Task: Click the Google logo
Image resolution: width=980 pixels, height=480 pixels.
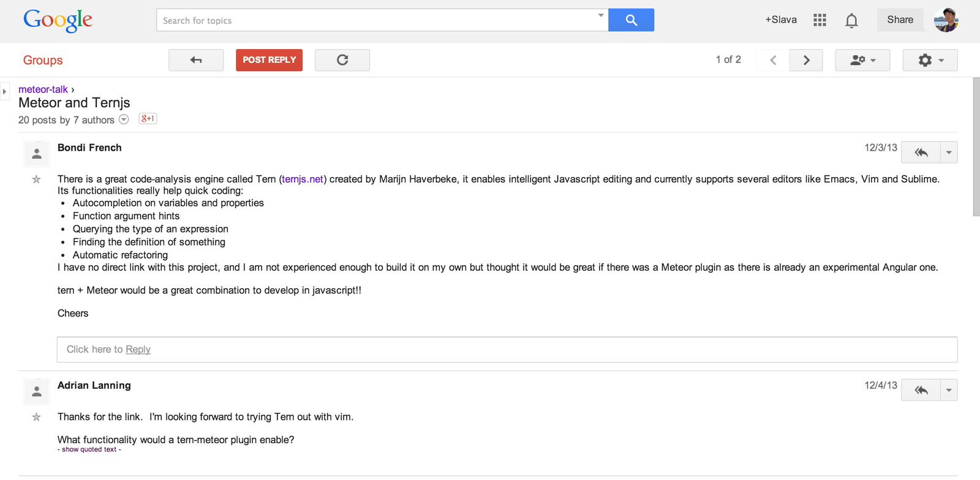Action: (58, 20)
